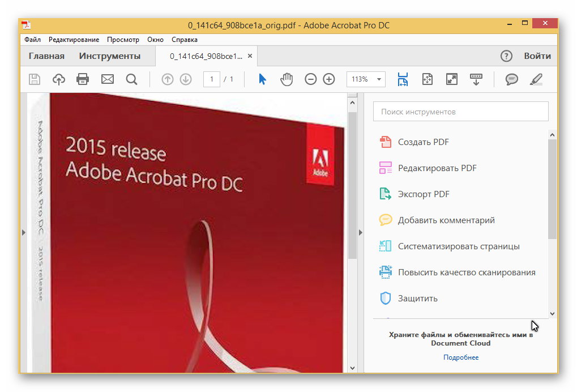The image size is (577, 392).
Task: Click the Войти sign-in button
Action: [x=537, y=56]
